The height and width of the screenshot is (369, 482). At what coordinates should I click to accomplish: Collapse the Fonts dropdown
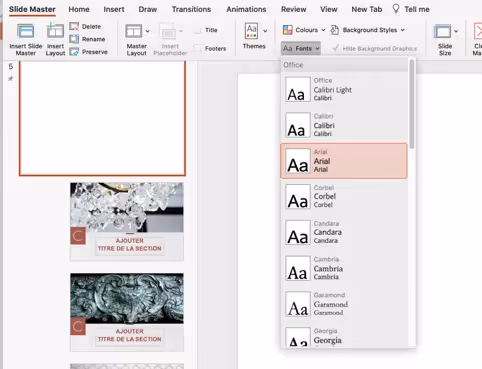click(x=301, y=48)
